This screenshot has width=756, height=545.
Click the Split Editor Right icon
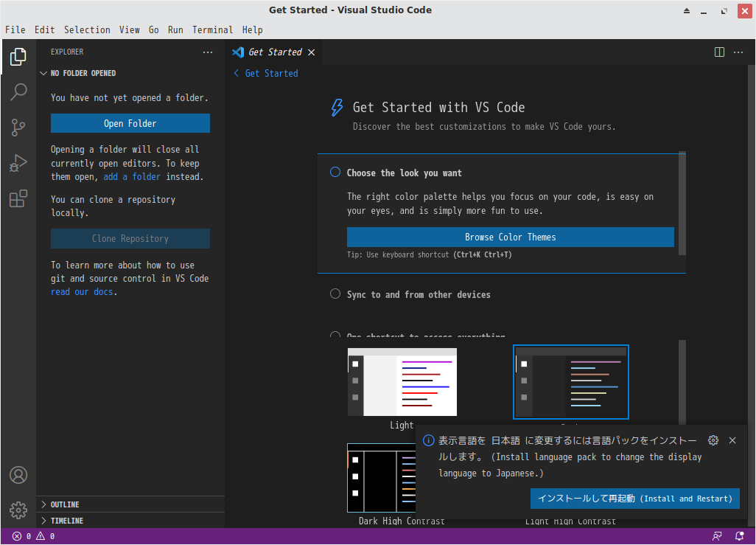(719, 52)
